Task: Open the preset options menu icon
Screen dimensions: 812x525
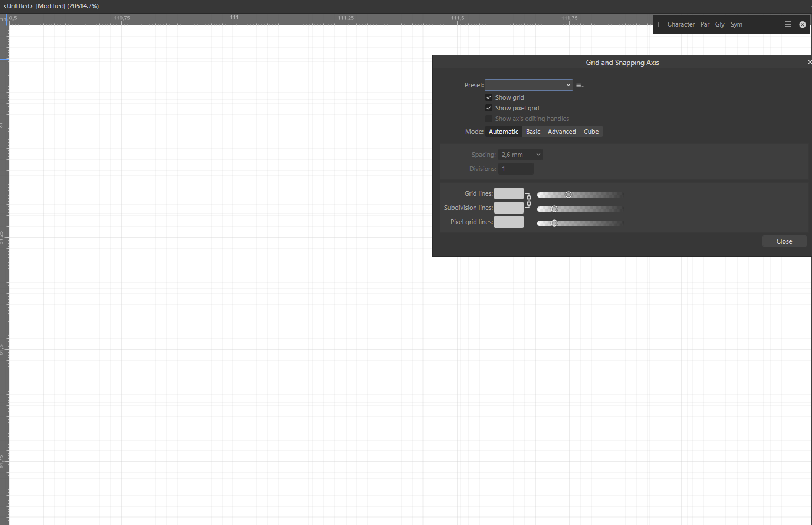Action: pos(579,85)
